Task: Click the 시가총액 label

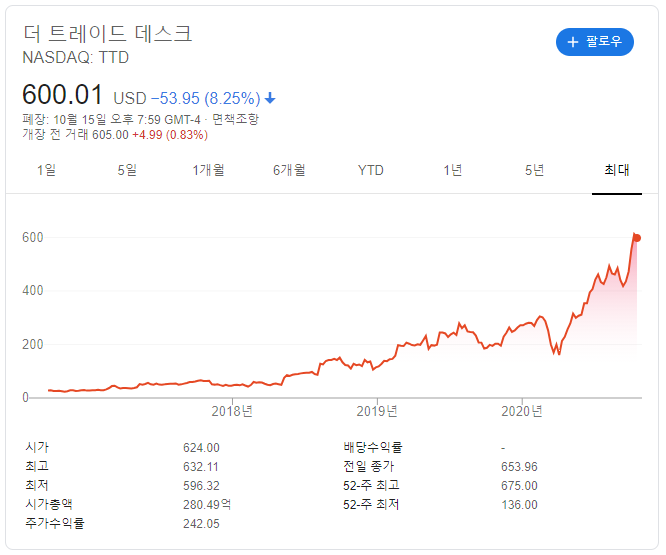Action: coord(48,504)
